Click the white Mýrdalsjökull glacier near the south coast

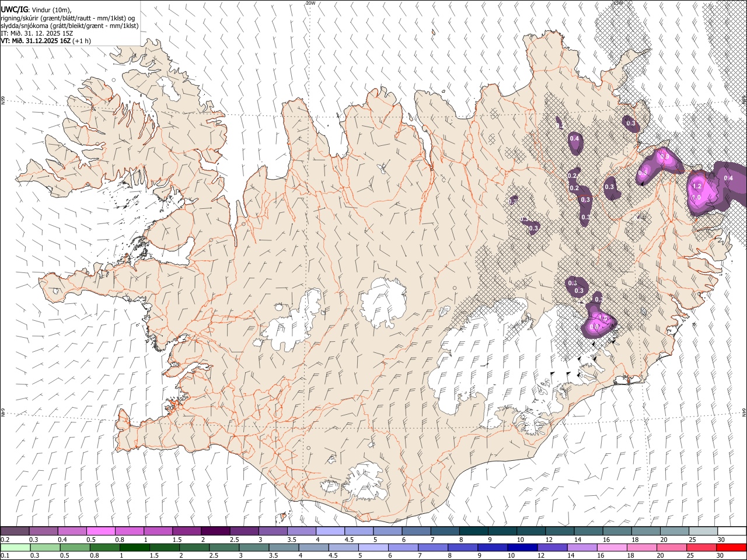(365, 482)
